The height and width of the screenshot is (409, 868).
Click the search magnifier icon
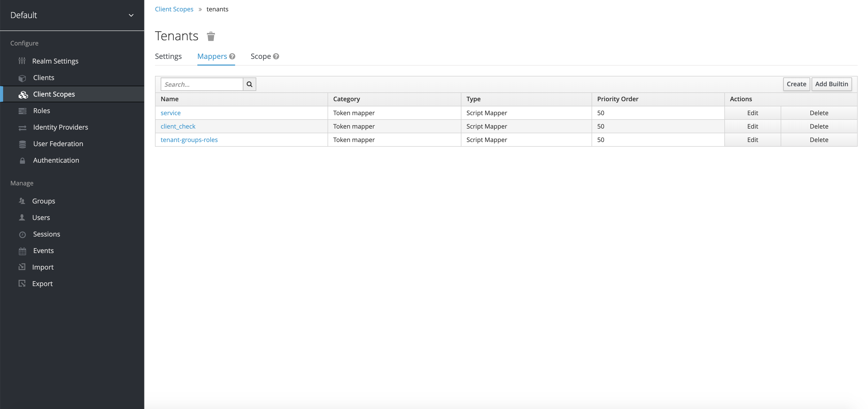coord(249,84)
